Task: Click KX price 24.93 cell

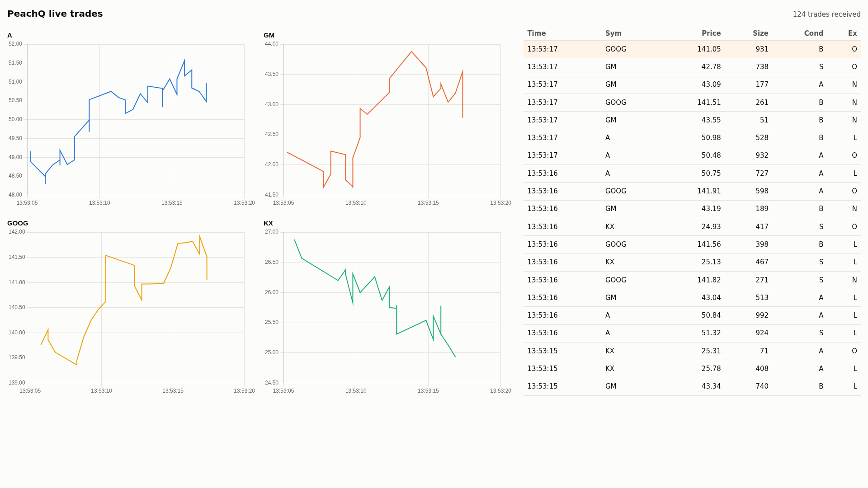Action: [711, 227]
